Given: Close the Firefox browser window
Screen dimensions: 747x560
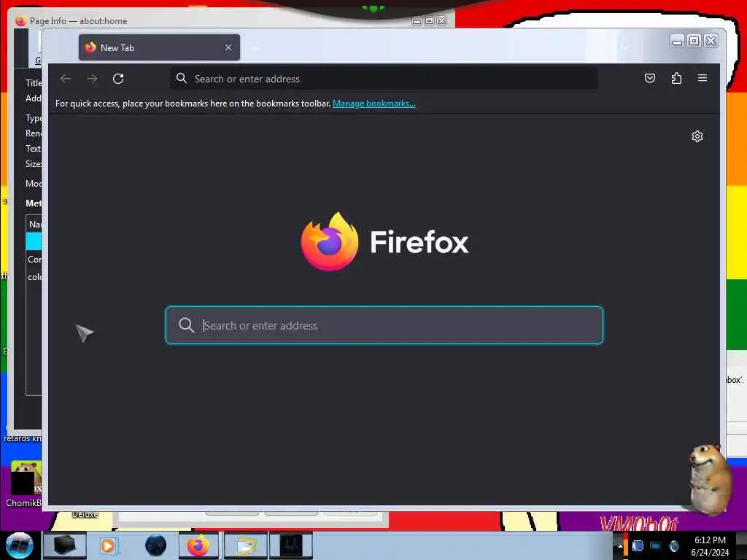Looking at the screenshot, I should click(711, 42).
